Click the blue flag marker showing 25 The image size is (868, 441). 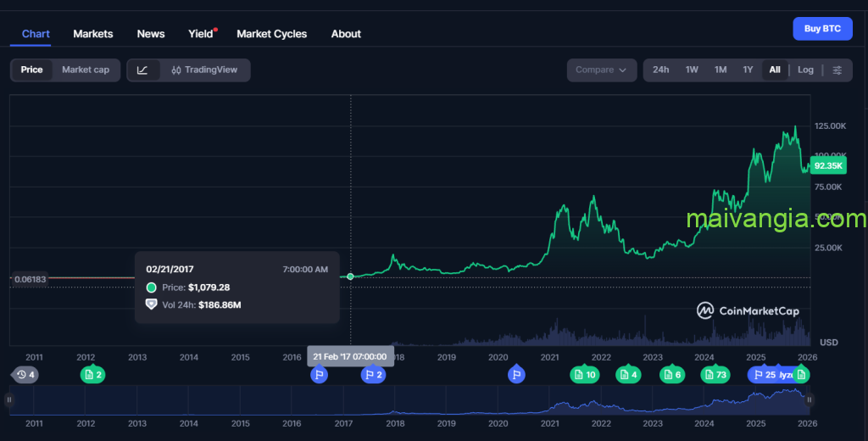click(x=763, y=375)
